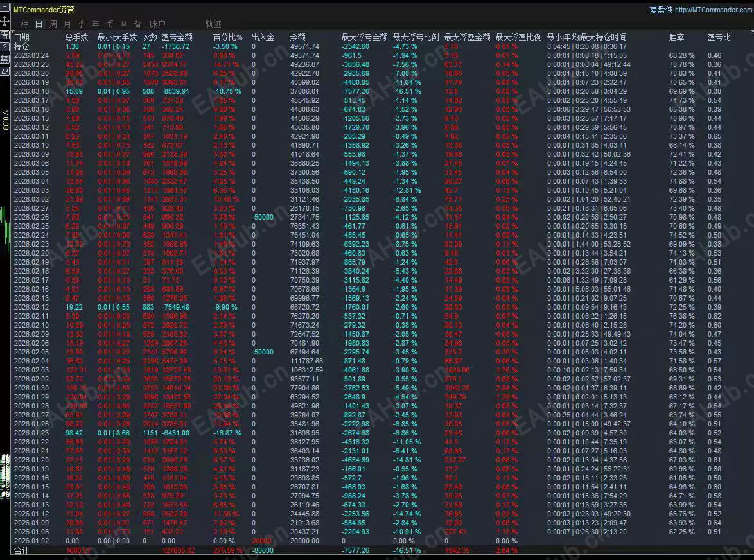Switch to the 备 tab

coord(138,24)
